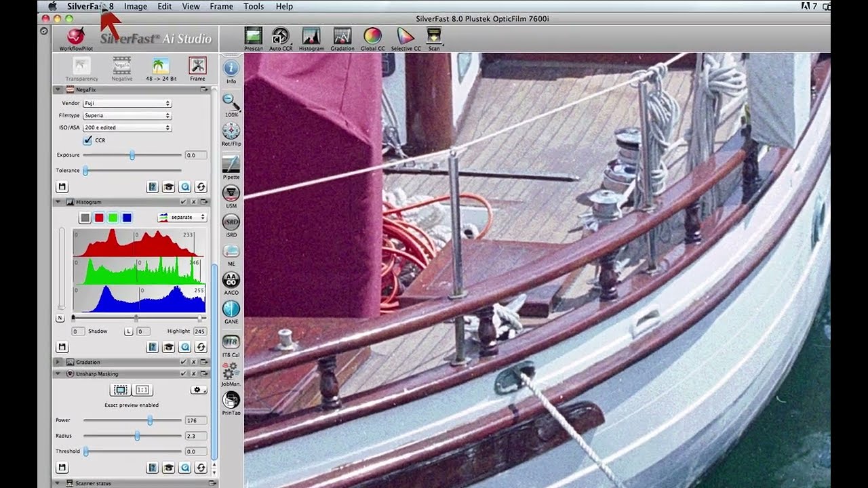Toggle the N button beside histogram
868x488 pixels.
coord(60,318)
